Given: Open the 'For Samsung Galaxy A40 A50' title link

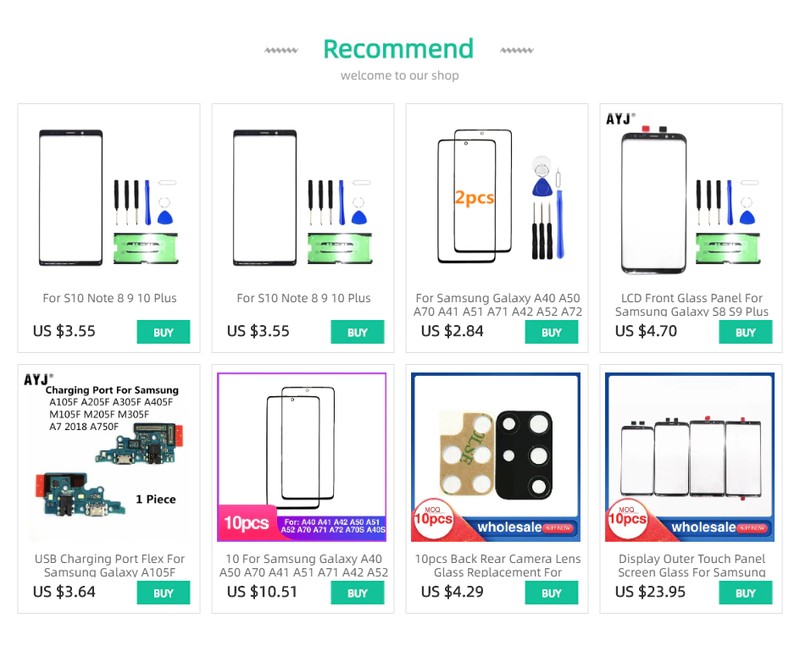Looking at the screenshot, I should (x=496, y=305).
